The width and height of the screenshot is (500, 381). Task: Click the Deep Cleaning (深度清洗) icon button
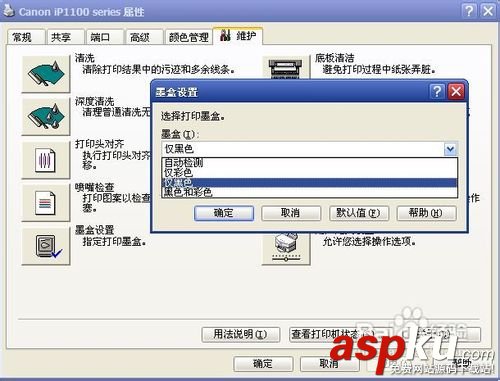(46, 117)
